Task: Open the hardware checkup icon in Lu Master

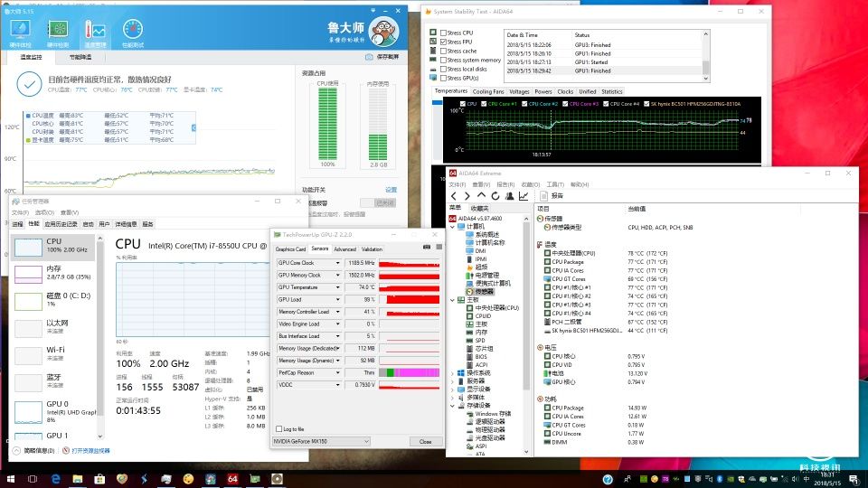Action: (x=20, y=33)
